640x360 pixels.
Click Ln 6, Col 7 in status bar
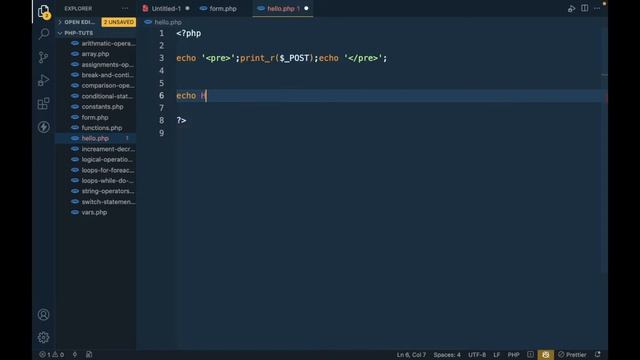pyautogui.click(x=411, y=355)
